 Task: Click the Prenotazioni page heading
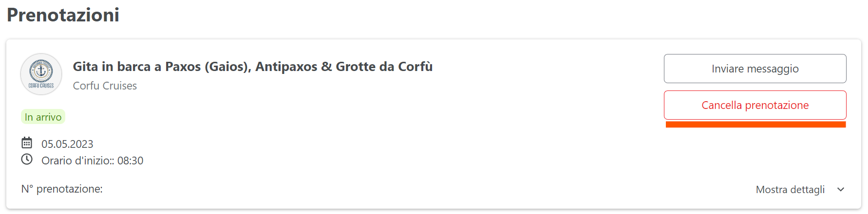click(x=63, y=15)
